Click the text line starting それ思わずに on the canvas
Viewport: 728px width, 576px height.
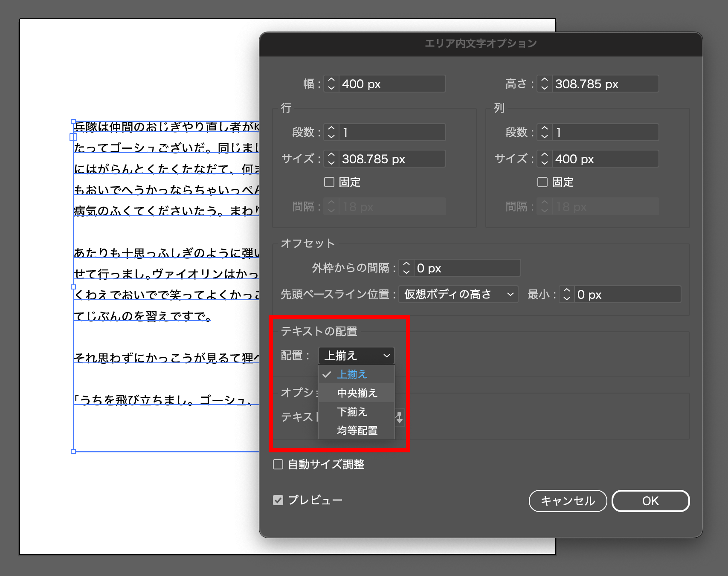(x=166, y=358)
